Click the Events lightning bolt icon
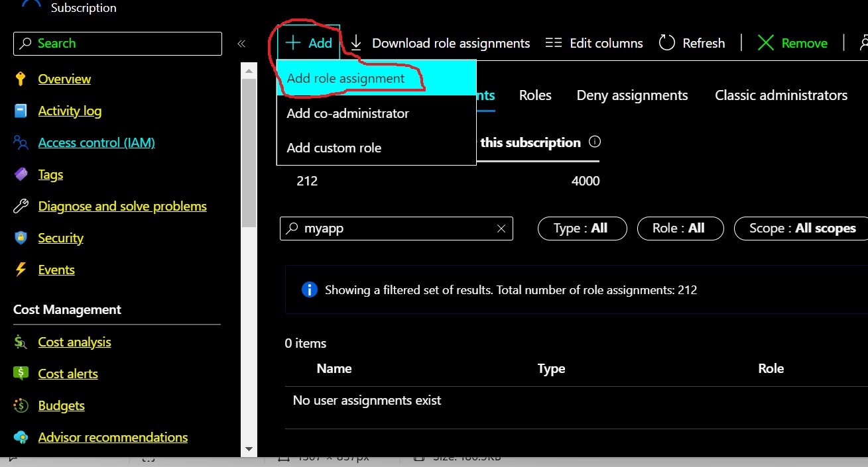This screenshot has width=868, height=467. pos(21,270)
